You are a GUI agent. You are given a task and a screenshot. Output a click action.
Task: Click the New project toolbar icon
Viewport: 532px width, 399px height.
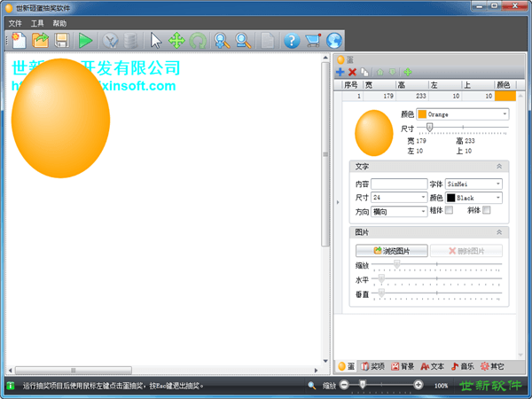(x=19, y=40)
